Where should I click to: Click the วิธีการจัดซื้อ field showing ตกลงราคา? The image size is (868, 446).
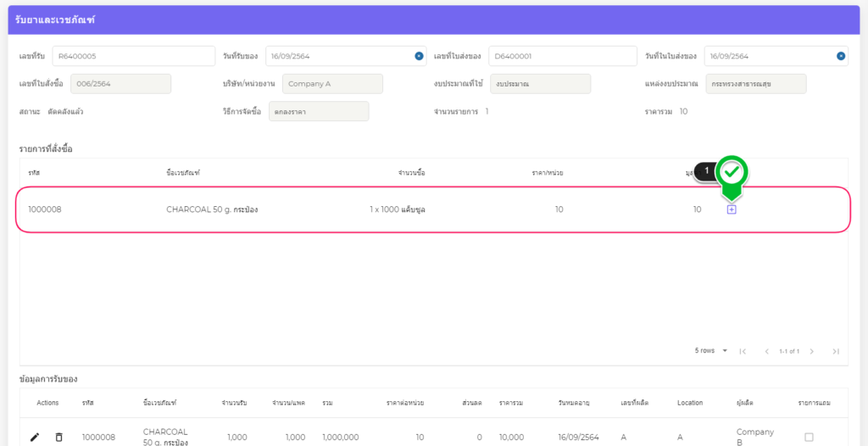[x=318, y=112]
